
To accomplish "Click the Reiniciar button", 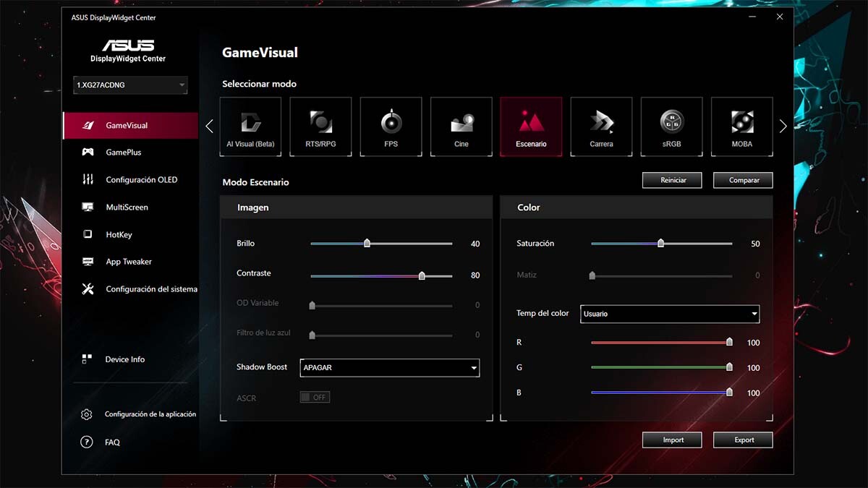I will coord(672,180).
